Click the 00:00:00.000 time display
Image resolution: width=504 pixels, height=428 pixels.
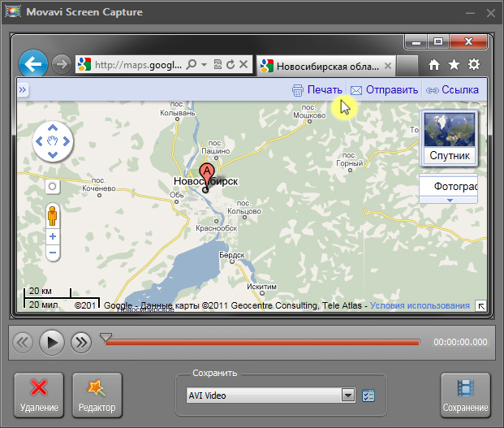(x=460, y=342)
